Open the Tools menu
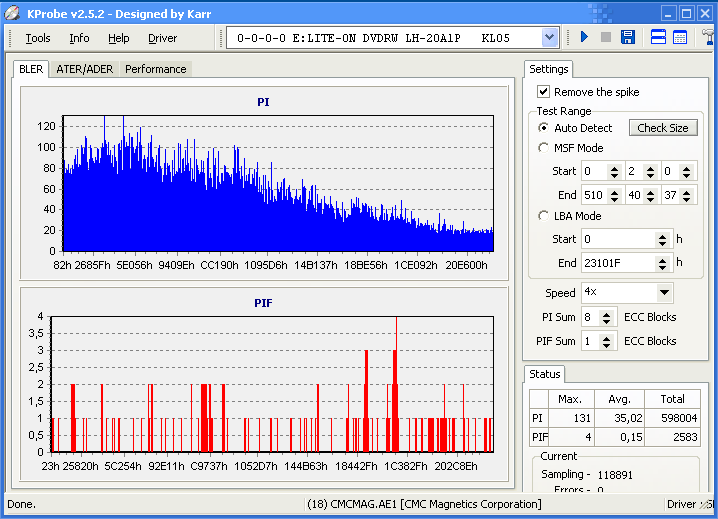This screenshot has width=718, height=519. (38, 38)
